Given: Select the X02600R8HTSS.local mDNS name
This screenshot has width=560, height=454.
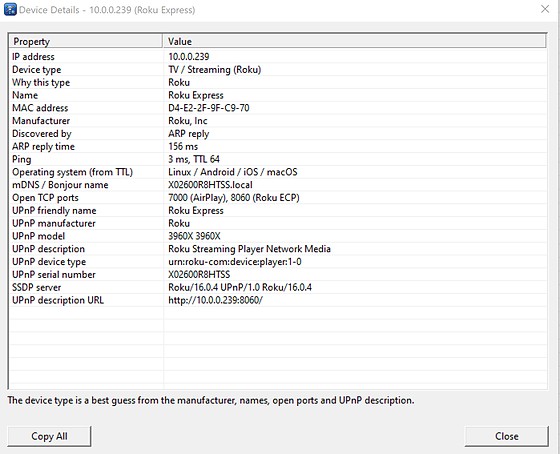Looking at the screenshot, I should (x=210, y=185).
